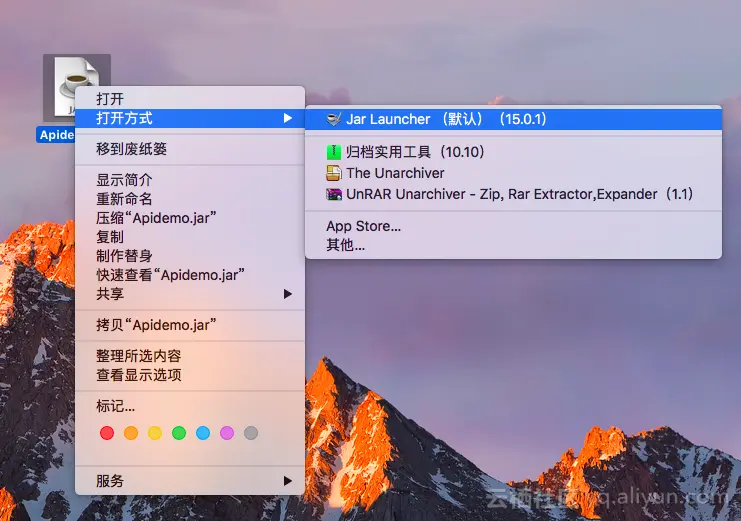Select 制作替身 to make an alias
741x521 pixels.
click(x=190, y=256)
